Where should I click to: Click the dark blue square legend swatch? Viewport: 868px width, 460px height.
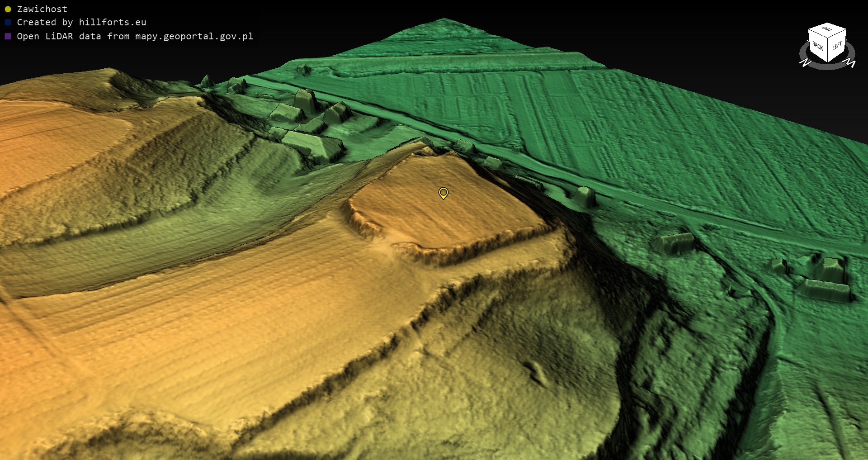[x=8, y=22]
